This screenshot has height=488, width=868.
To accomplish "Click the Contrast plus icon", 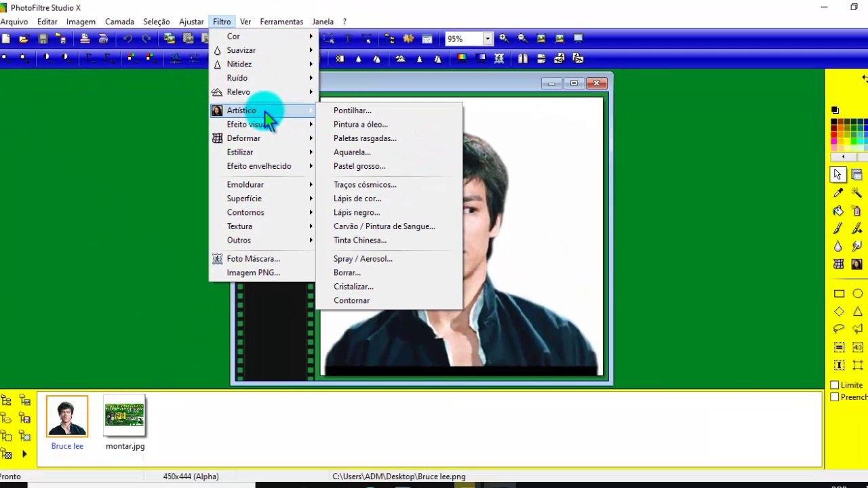I will tap(66, 58).
